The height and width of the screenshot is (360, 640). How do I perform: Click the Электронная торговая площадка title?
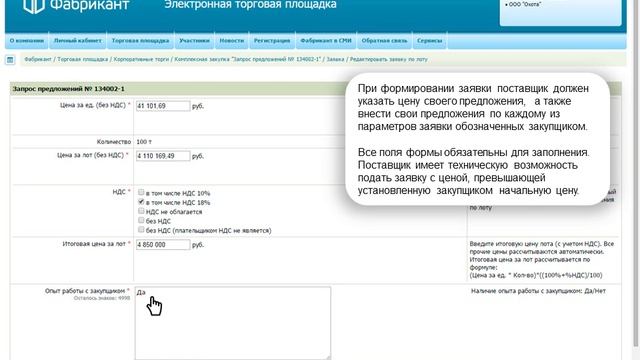tap(251, 5)
